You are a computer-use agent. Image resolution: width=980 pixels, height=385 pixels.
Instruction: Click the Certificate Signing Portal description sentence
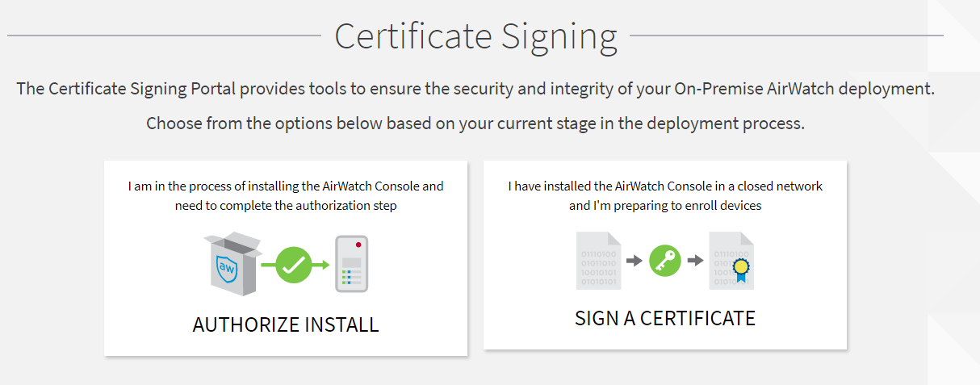[x=475, y=89]
